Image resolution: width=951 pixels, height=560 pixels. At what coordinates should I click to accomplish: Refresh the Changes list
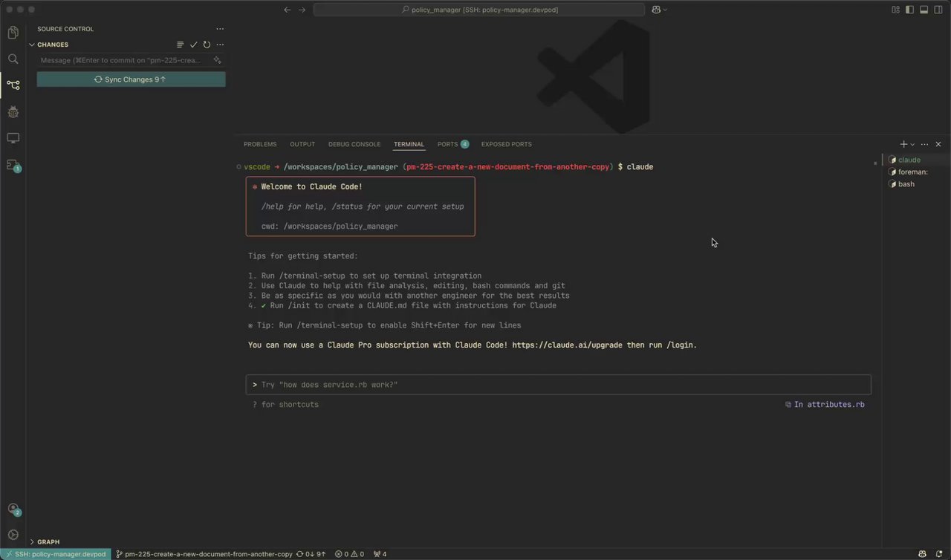(x=207, y=45)
